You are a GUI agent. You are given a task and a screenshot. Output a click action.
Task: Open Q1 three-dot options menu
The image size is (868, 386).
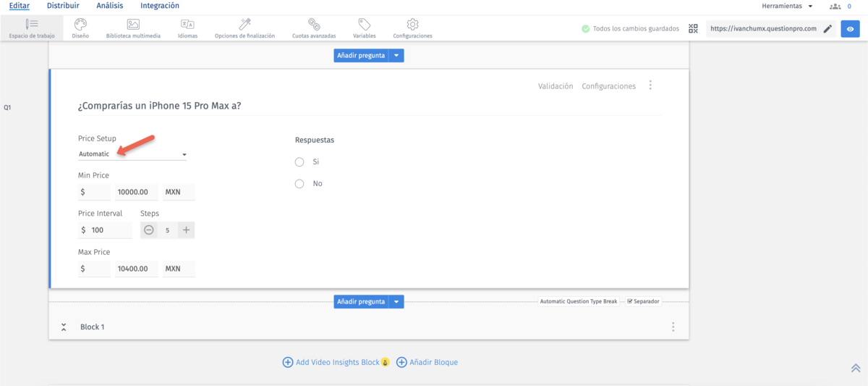650,85
